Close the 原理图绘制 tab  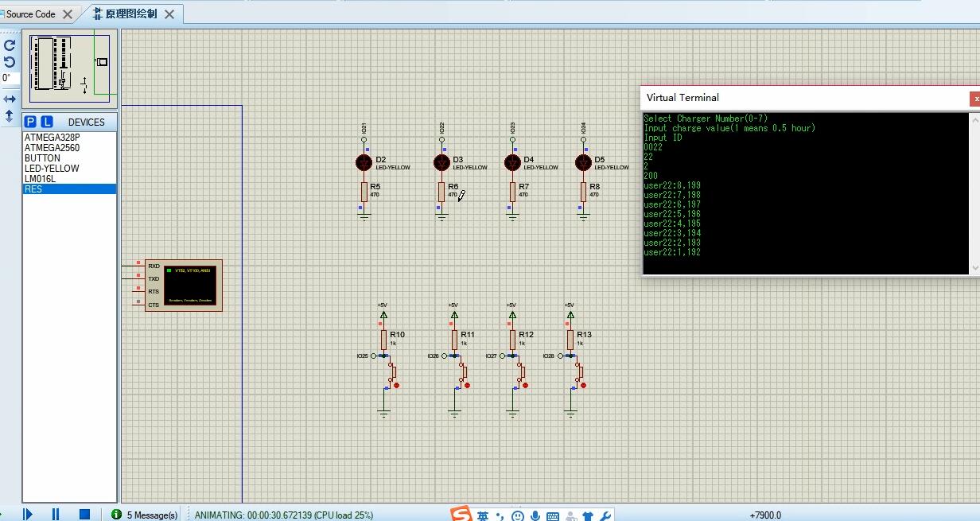pyautogui.click(x=171, y=14)
